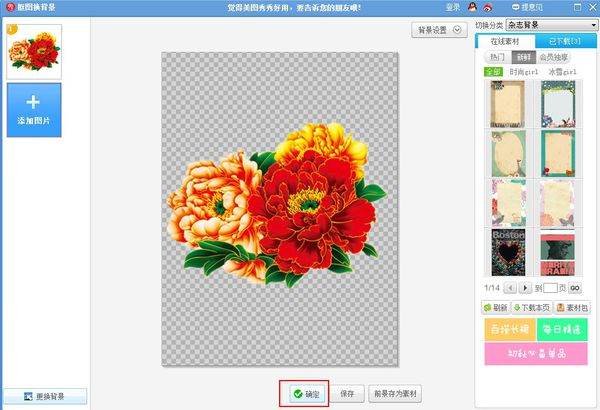Click the 下载本页 download page button
The height and width of the screenshot is (410, 600).
532,307
